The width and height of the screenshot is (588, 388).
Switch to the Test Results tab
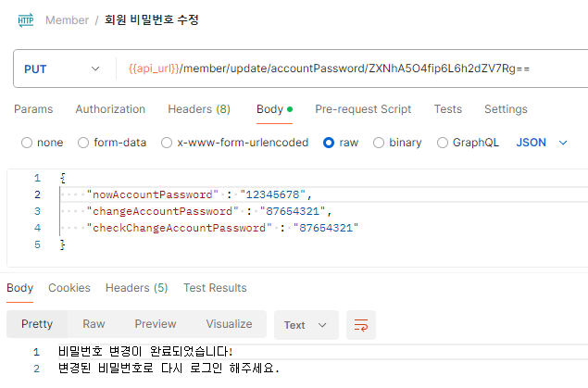(215, 288)
